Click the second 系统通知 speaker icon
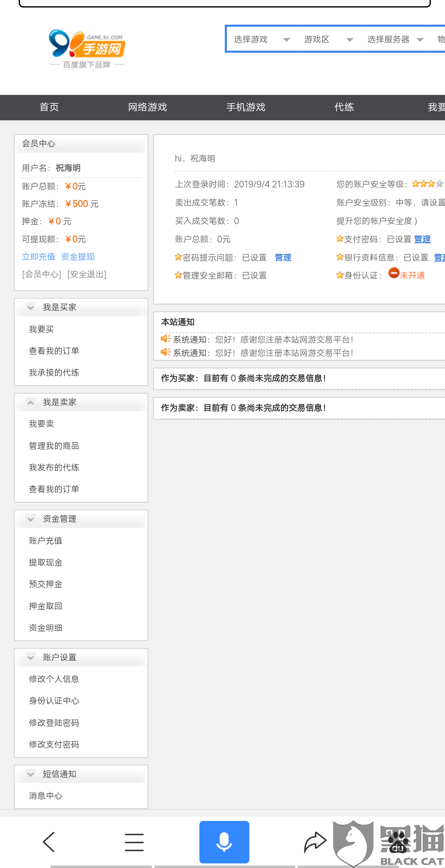The width and height of the screenshot is (445, 868). tap(166, 352)
